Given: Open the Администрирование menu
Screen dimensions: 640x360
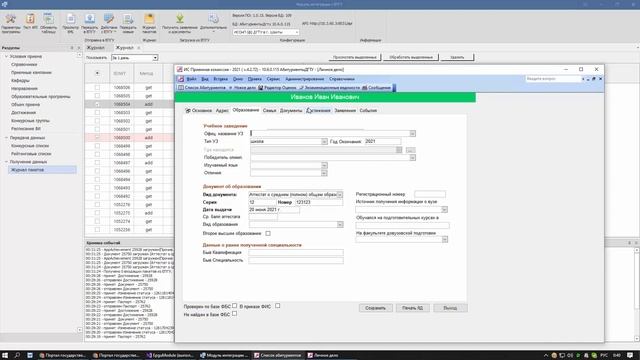Looking at the screenshot, I should [x=304, y=79].
